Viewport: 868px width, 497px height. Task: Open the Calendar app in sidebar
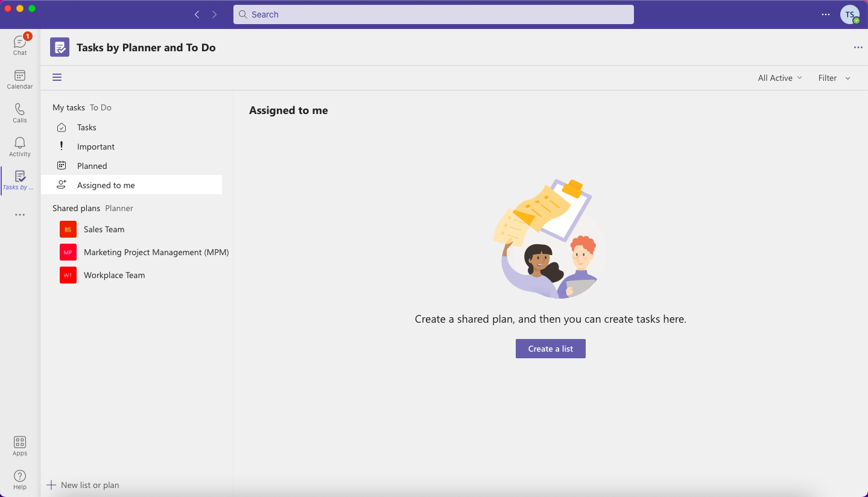click(x=20, y=79)
